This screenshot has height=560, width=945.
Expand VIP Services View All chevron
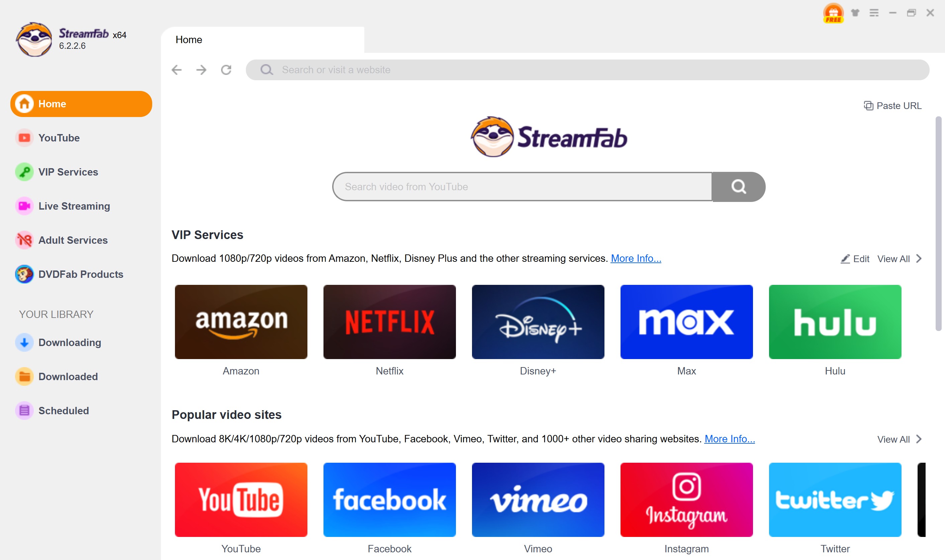click(919, 258)
